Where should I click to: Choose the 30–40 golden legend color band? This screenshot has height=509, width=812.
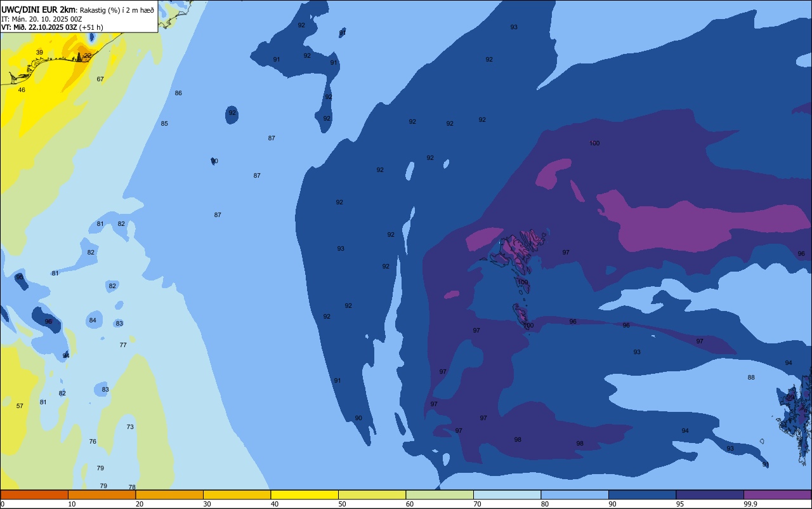pos(237,494)
